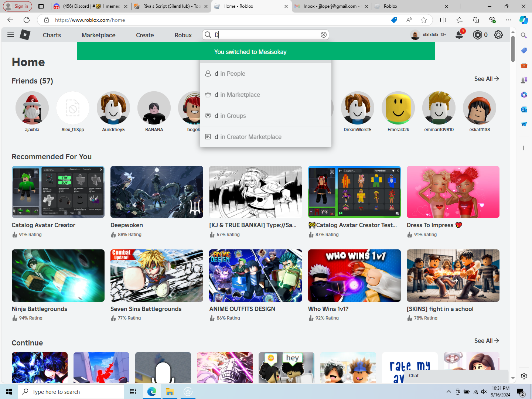Open the Seven Sins Battlegrounds title link
This screenshot has height=399, width=532.
pyautogui.click(x=146, y=309)
